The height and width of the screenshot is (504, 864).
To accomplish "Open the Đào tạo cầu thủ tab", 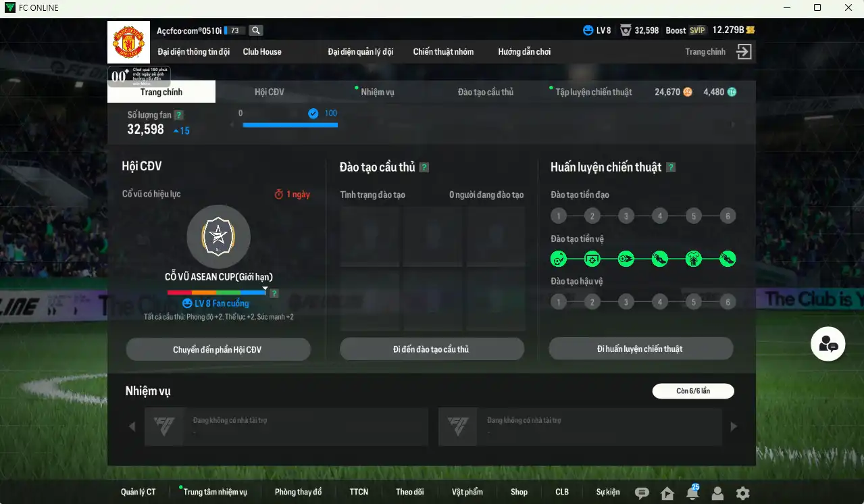I will point(486,92).
